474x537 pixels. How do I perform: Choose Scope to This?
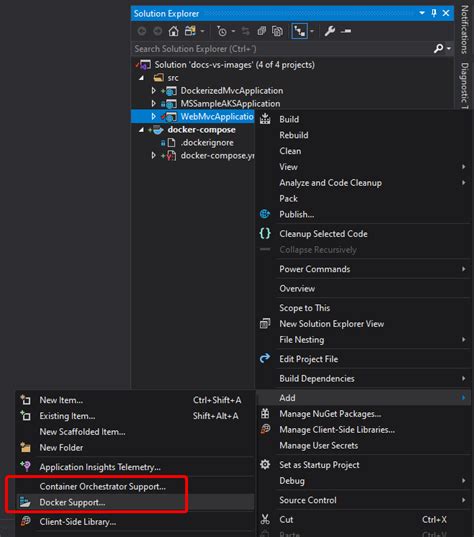point(363,308)
